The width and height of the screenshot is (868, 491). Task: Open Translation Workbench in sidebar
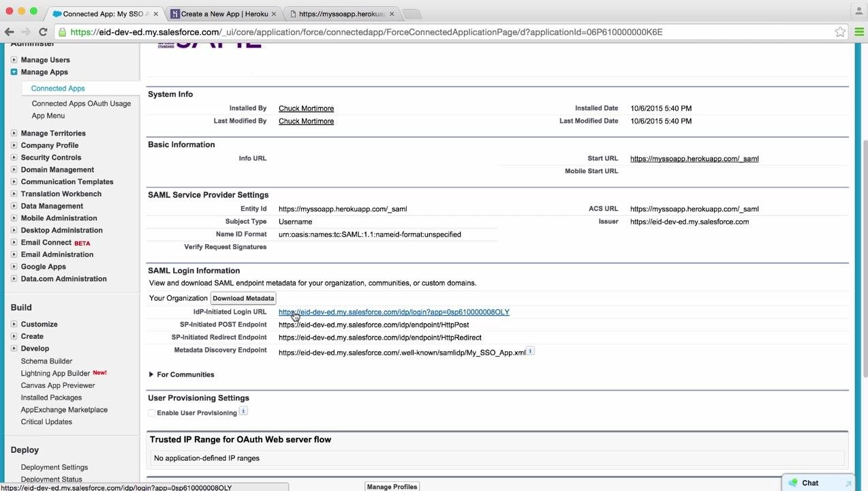point(61,194)
